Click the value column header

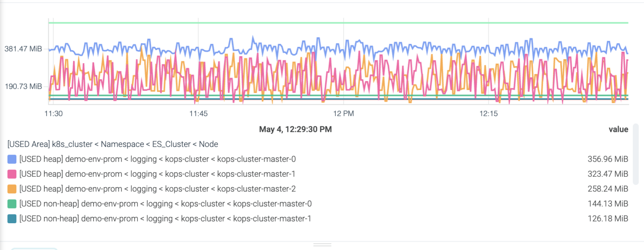(619, 129)
